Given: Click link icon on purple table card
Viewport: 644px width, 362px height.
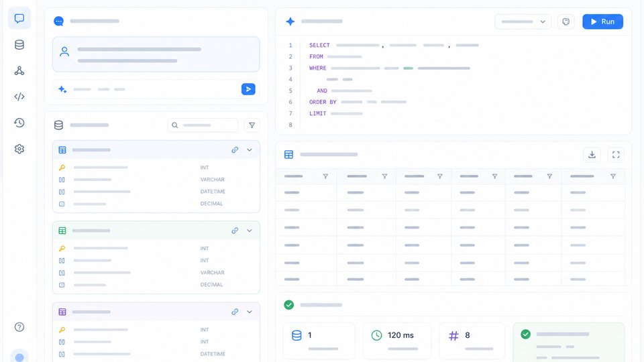Looking at the screenshot, I should [235, 312].
